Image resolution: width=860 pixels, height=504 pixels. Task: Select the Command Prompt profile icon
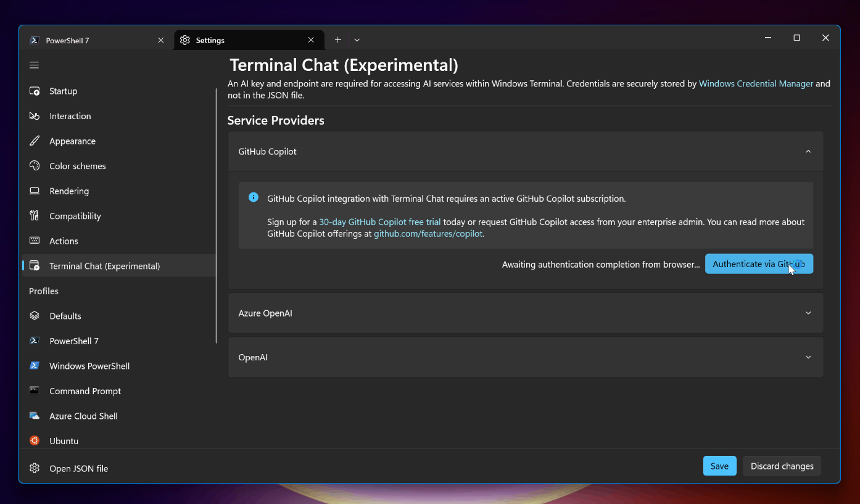[35, 390]
